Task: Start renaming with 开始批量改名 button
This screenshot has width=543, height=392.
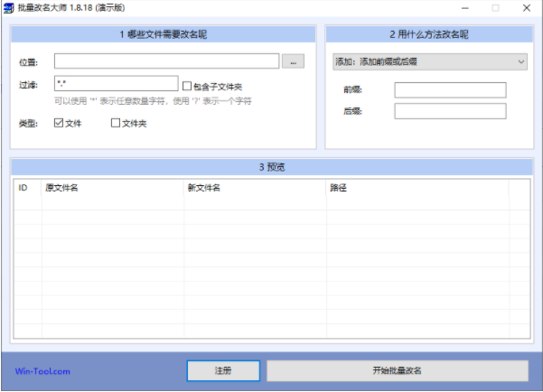Action: (397, 370)
